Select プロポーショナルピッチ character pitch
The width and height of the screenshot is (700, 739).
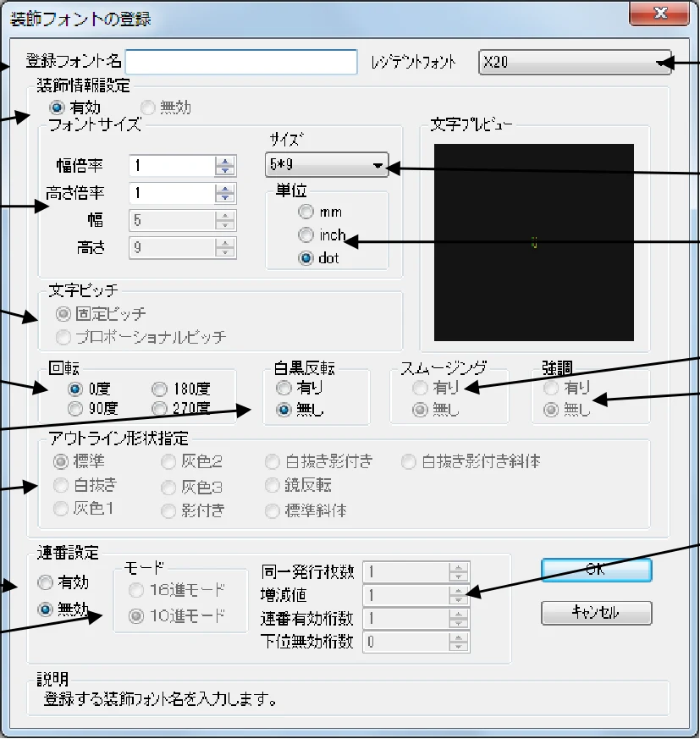point(63,337)
